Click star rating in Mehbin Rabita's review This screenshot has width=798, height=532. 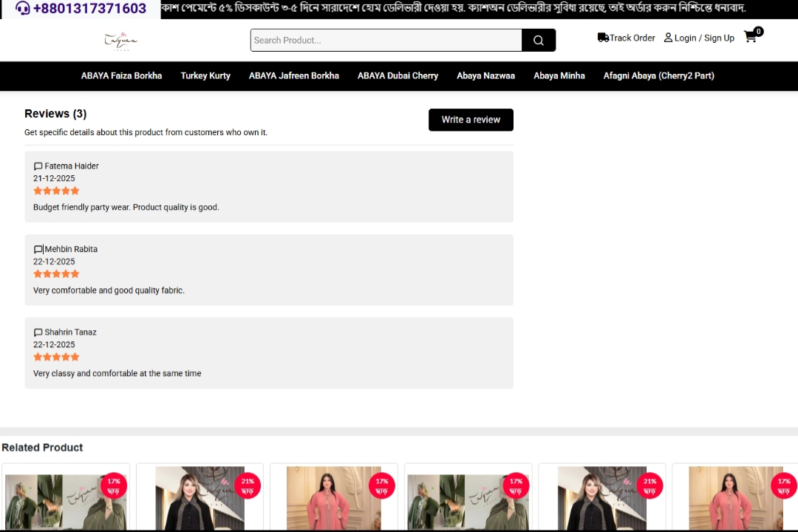[56, 274]
